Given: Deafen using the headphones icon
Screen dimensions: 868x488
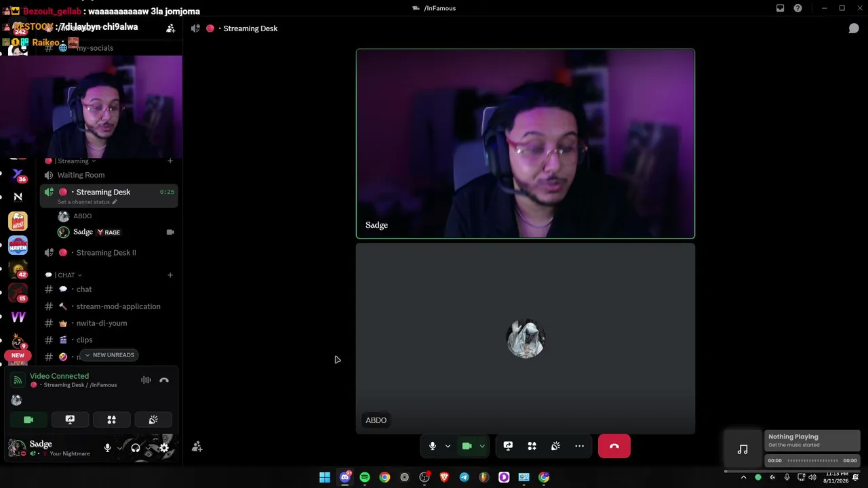Looking at the screenshot, I should coord(136,448).
